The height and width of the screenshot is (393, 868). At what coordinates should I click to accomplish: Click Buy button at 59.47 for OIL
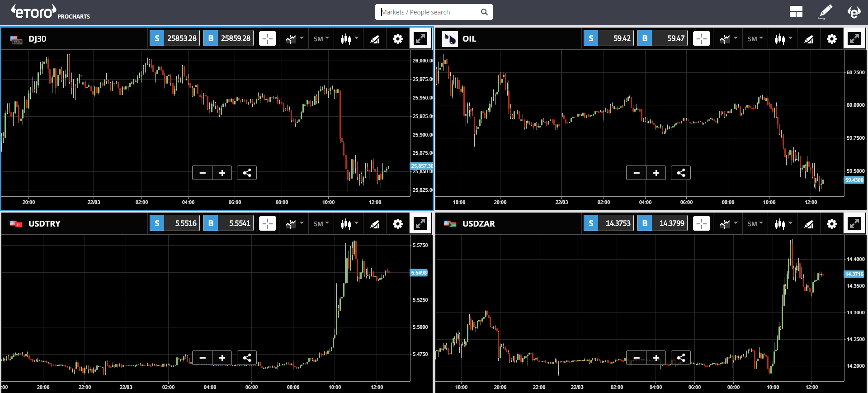click(x=662, y=38)
